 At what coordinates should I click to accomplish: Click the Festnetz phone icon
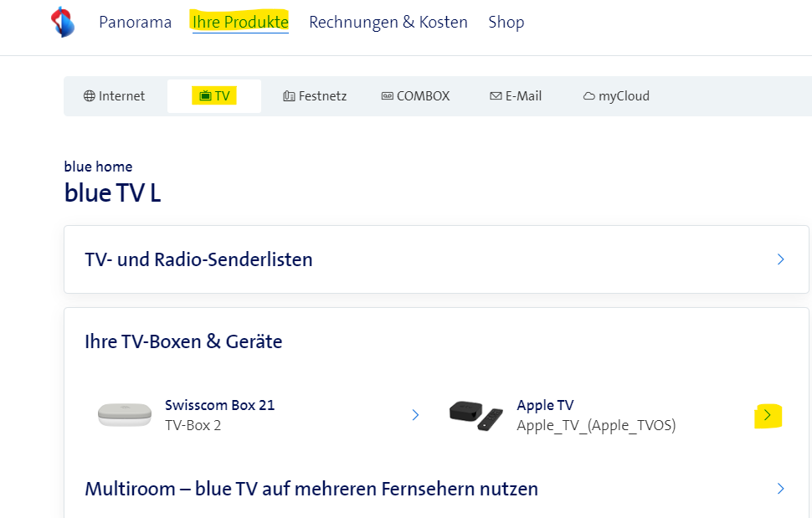point(290,96)
